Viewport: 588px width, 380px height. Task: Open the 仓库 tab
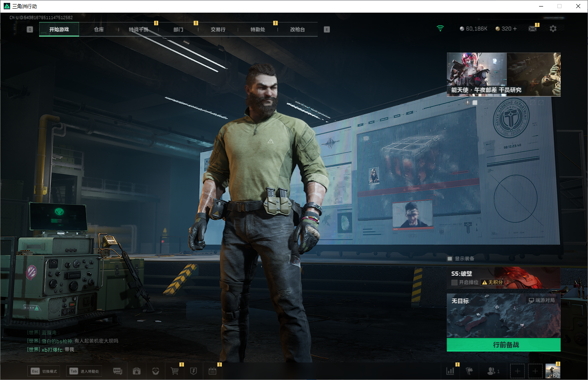tap(99, 29)
